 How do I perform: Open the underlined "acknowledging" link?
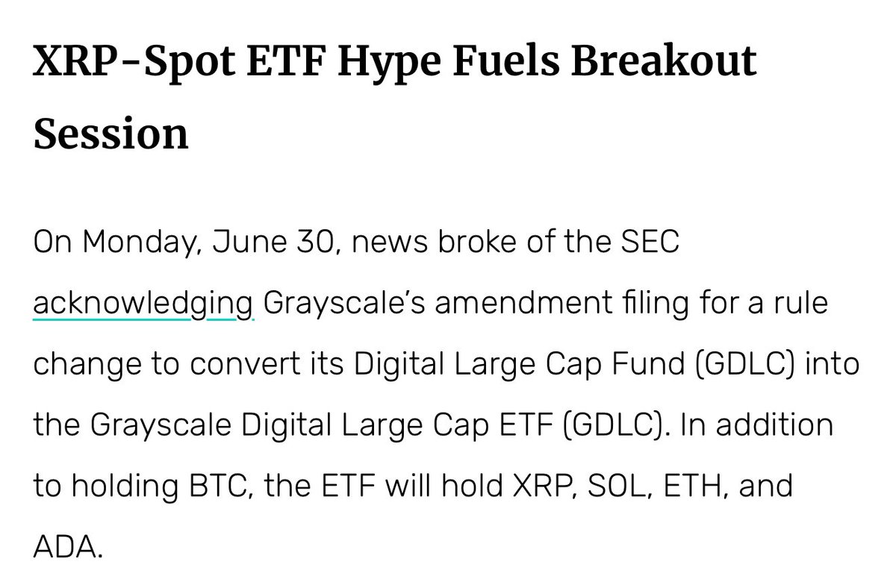[x=144, y=304]
